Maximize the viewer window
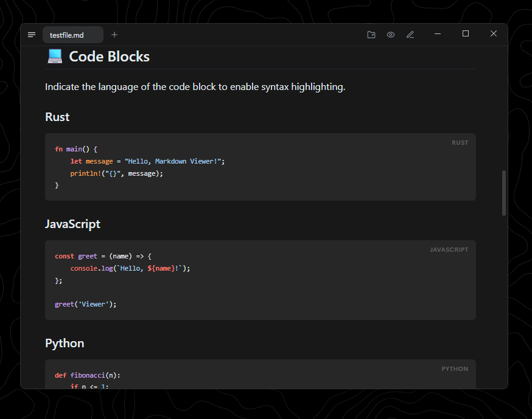This screenshot has width=532, height=419. [x=465, y=33]
